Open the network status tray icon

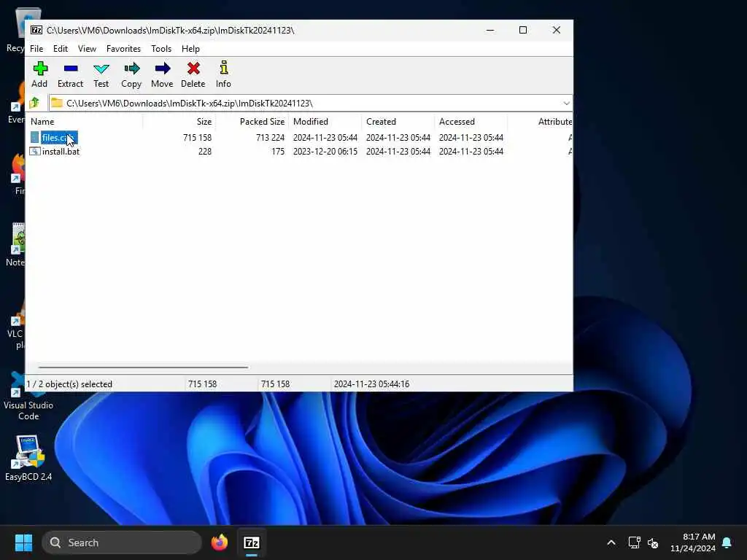pos(634,542)
